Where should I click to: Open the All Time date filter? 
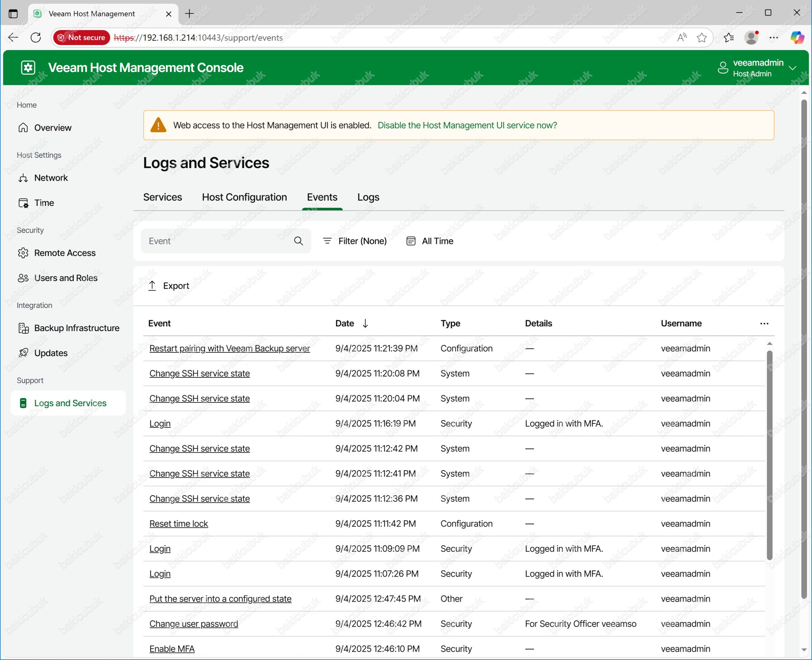[x=430, y=241]
